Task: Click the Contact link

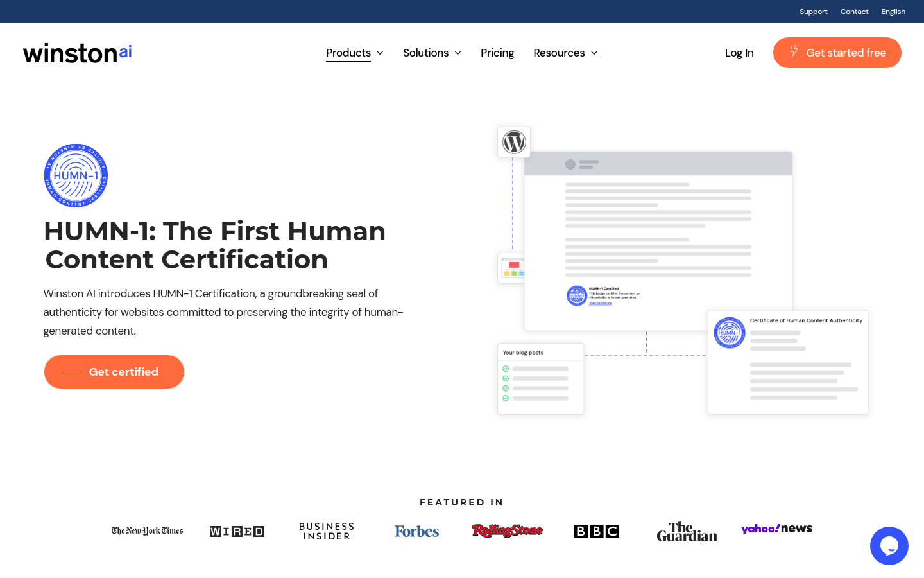Action: 854,12
